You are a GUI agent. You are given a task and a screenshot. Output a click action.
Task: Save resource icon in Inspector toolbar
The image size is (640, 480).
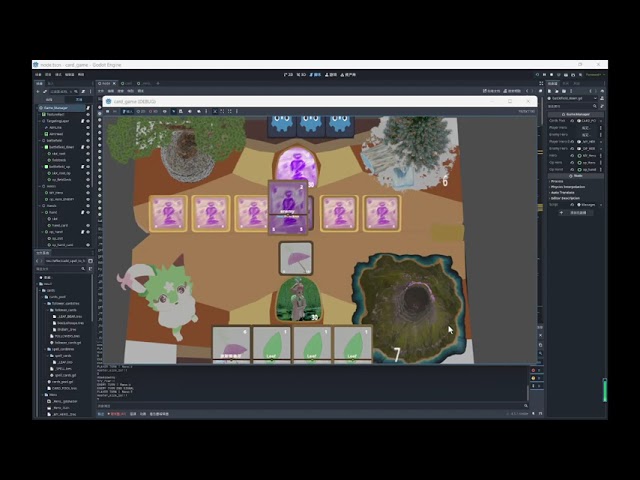[564, 91]
